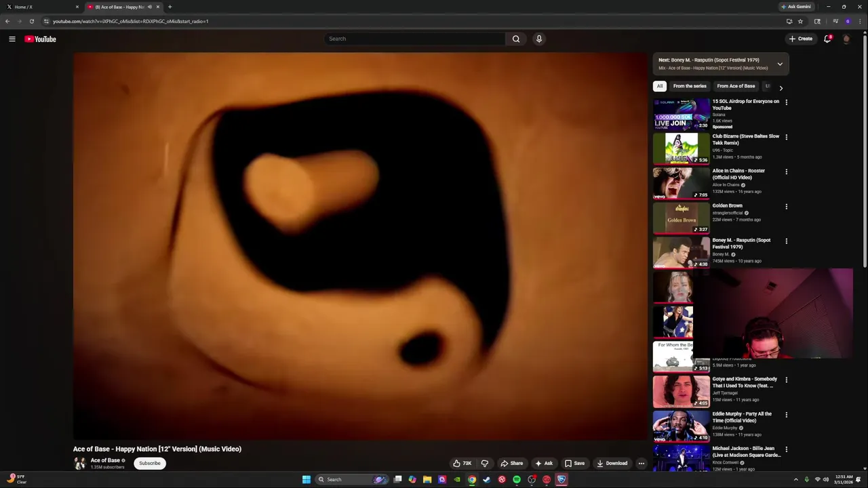Click the Happy Nation video player
The height and width of the screenshot is (488, 868).
click(x=361, y=246)
